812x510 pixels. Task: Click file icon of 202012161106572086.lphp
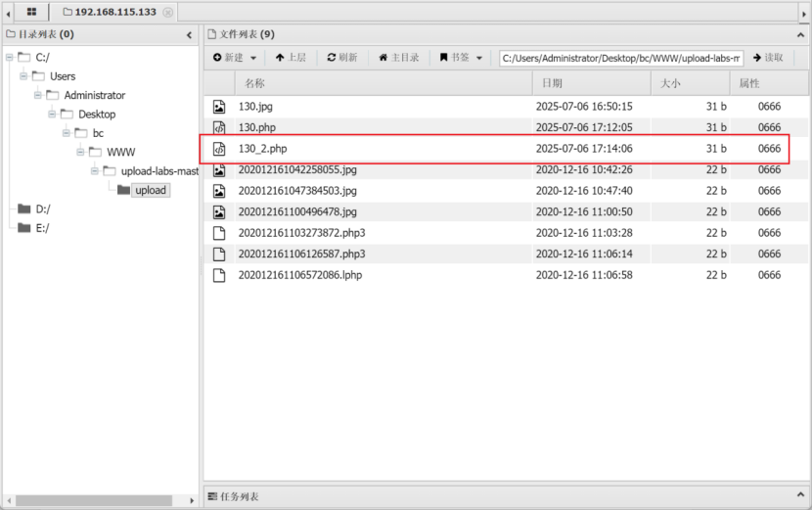click(x=219, y=275)
